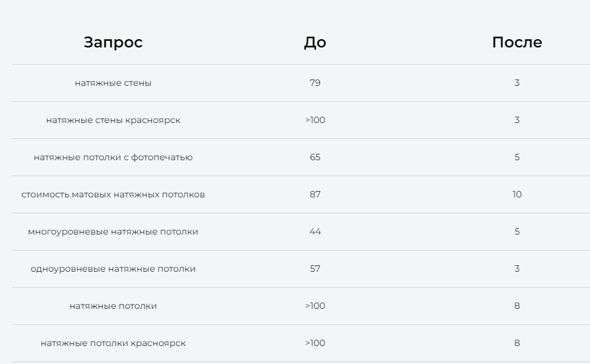
Task: Click the 'До' column header
Action: [315, 42]
